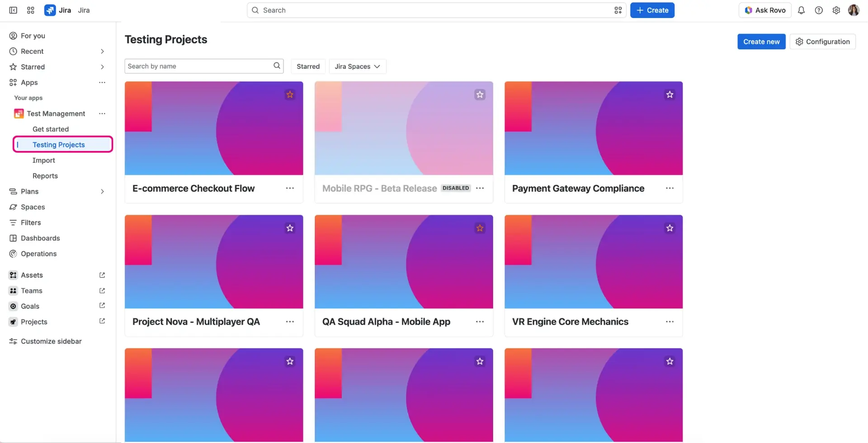This screenshot has height=443, width=868.
Task: Star the VR Engine Core Mechanics project
Action: click(670, 228)
